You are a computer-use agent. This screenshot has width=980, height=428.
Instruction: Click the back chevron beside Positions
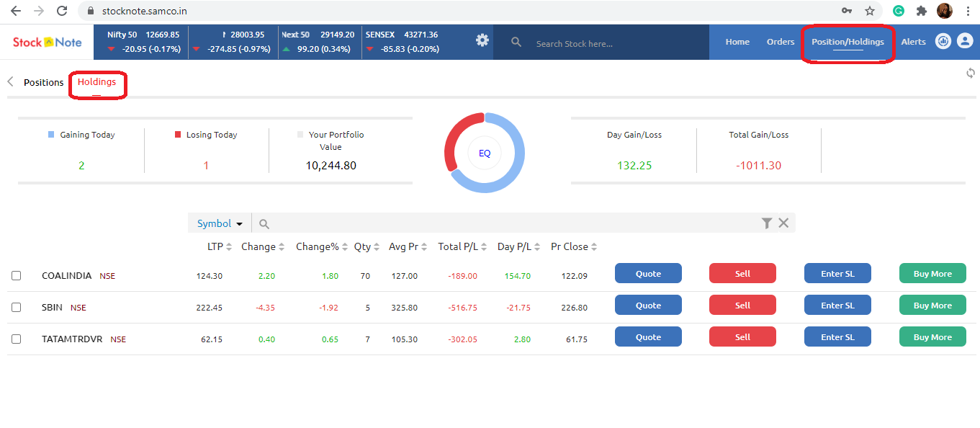(x=11, y=81)
